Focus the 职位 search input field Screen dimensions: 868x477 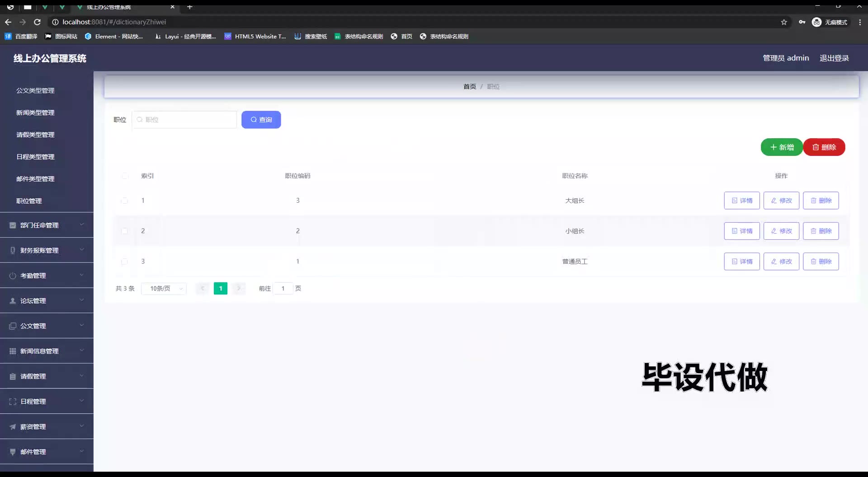pos(184,120)
